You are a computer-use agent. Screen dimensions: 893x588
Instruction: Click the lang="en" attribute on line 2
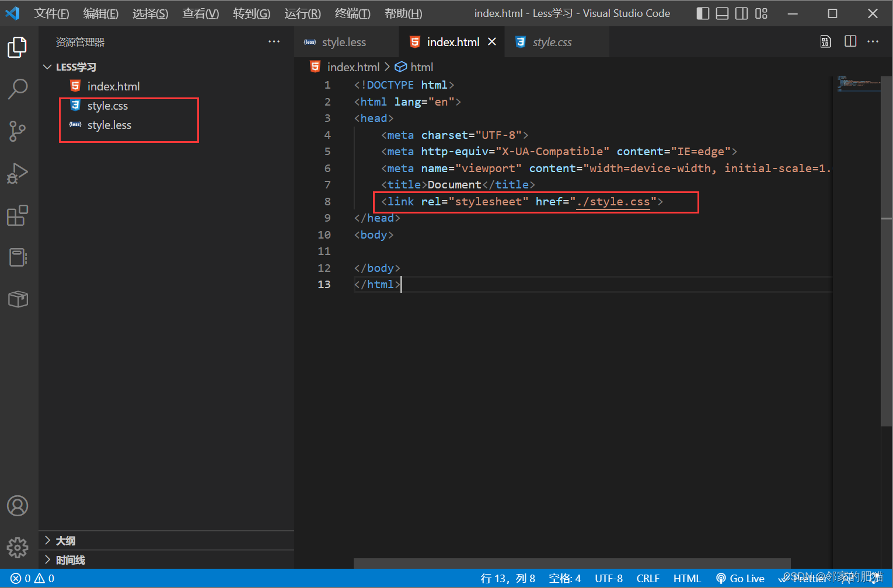pos(424,102)
